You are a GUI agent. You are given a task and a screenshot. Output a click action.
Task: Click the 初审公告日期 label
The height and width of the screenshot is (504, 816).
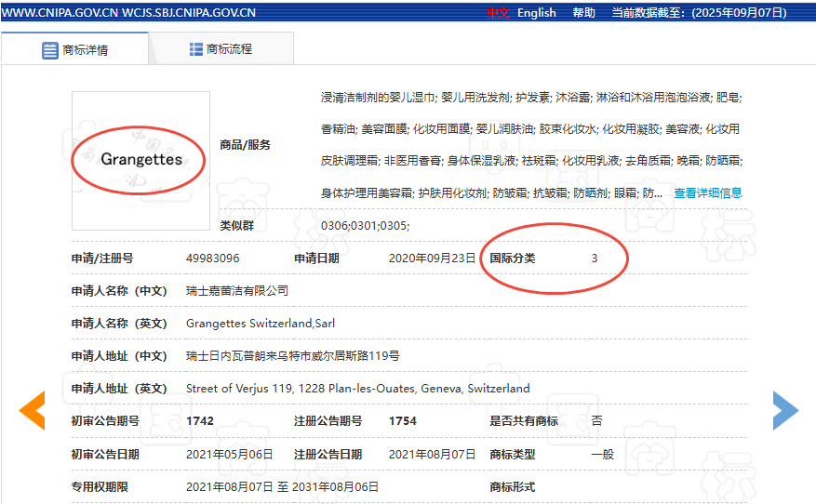click(x=105, y=454)
